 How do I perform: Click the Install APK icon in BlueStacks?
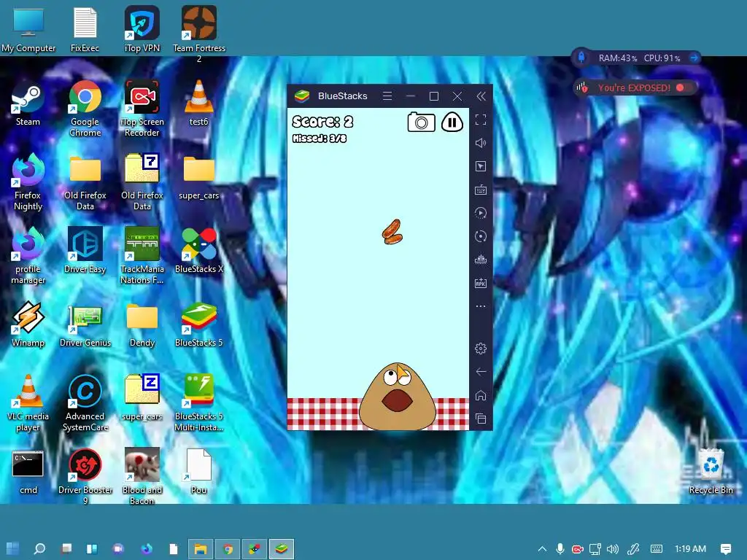481,283
